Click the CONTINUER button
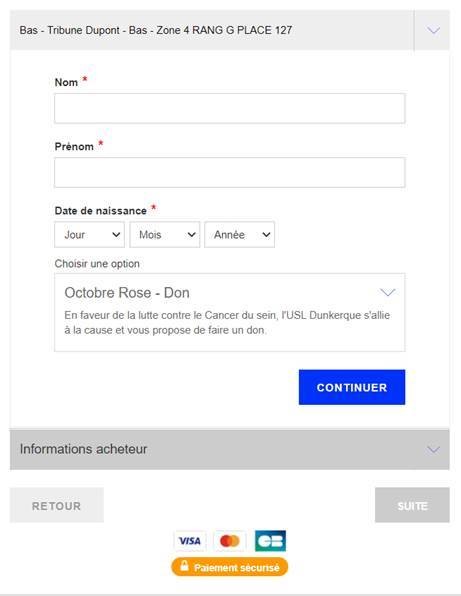Screen dimensions: 461x596 (x=352, y=387)
